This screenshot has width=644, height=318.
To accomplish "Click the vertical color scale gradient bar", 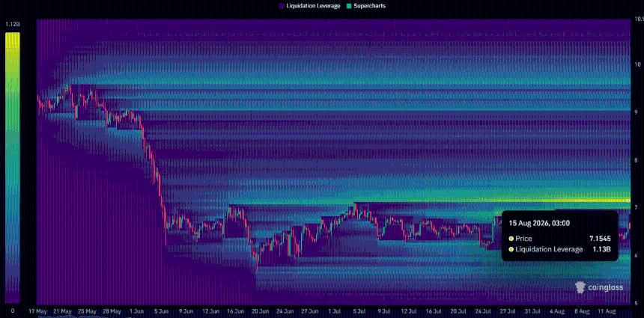I will tap(12, 168).
